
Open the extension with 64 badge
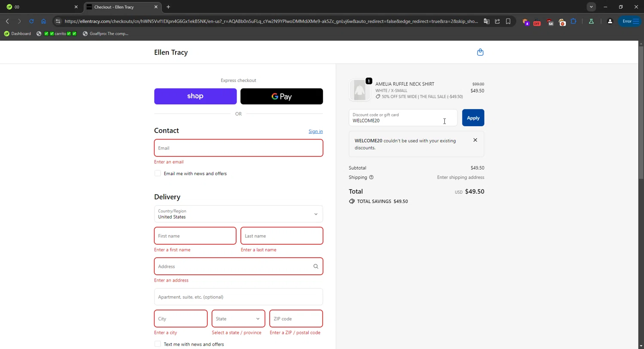point(550,21)
